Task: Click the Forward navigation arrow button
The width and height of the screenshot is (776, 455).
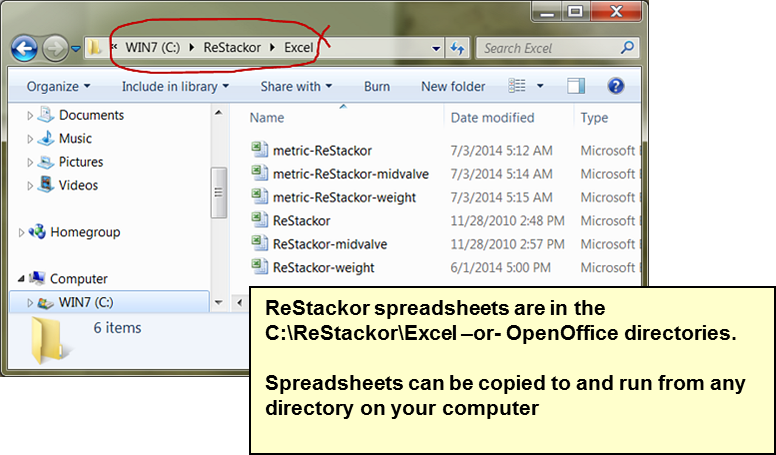Action: click(54, 49)
